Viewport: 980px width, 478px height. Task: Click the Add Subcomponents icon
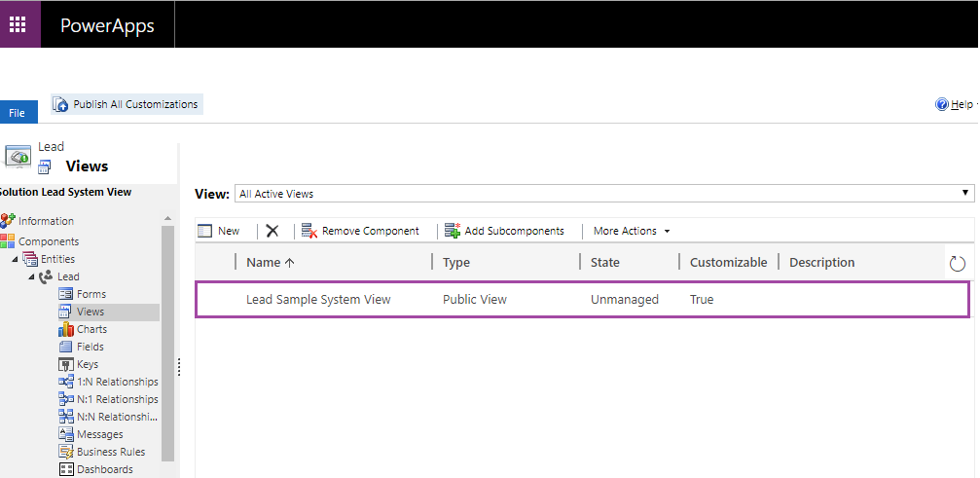(453, 231)
